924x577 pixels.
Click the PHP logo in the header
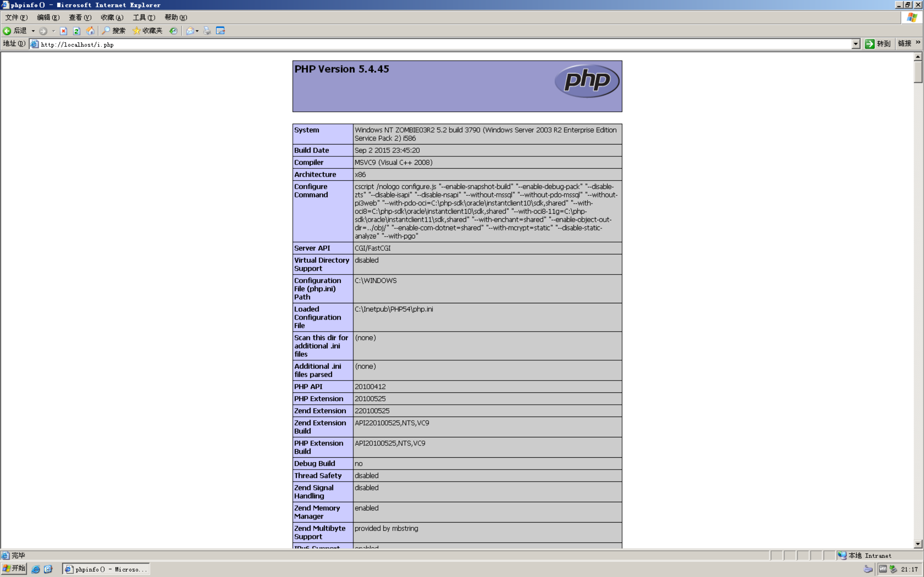587,81
